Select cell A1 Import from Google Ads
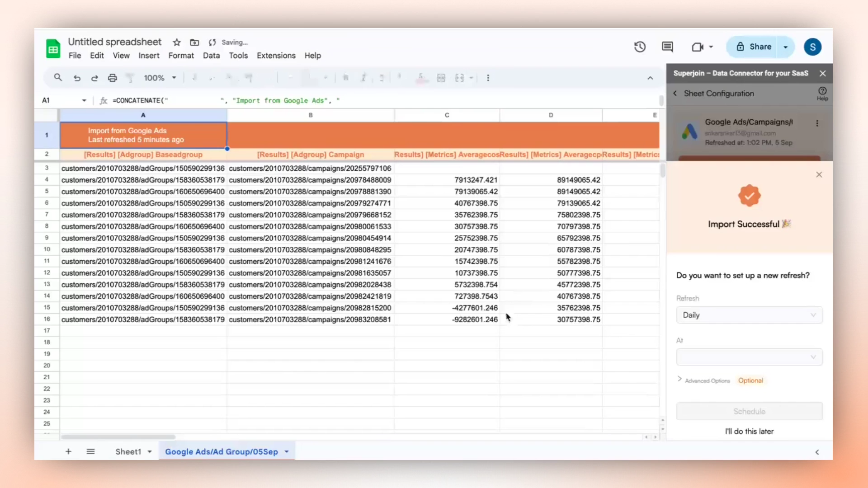Image resolution: width=868 pixels, height=488 pixels. pos(143,135)
